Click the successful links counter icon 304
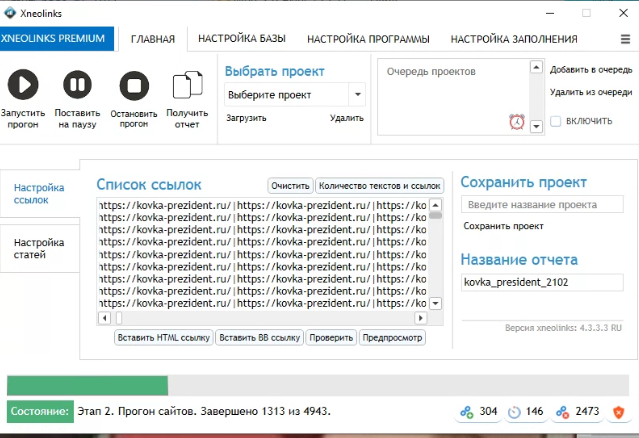639x438 pixels. (467, 412)
